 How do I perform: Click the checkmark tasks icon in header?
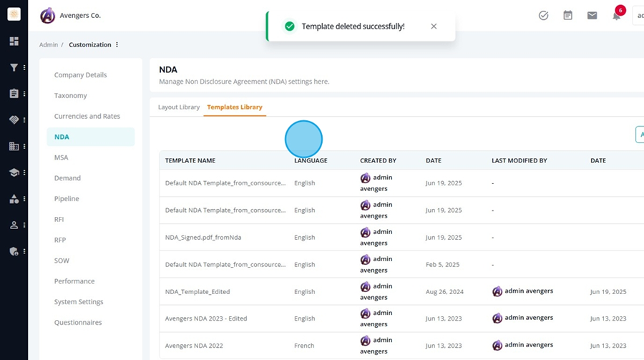coord(543,16)
